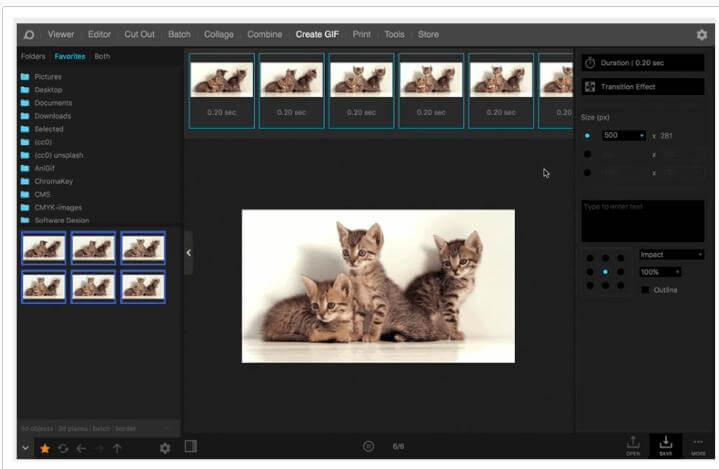The height and width of the screenshot is (469, 719).
Task: Open the 100% text size dropdown
Action: point(660,272)
